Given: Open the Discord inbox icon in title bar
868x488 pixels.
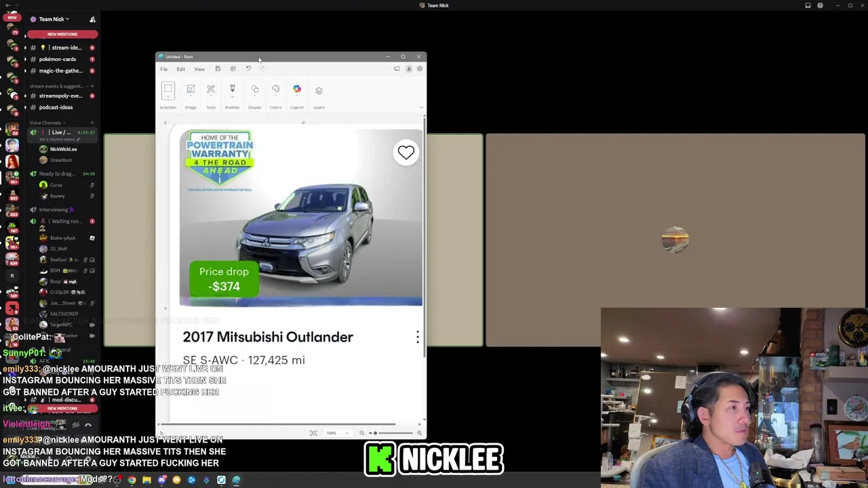Looking at the screenshot, I should tap(808, 5).
